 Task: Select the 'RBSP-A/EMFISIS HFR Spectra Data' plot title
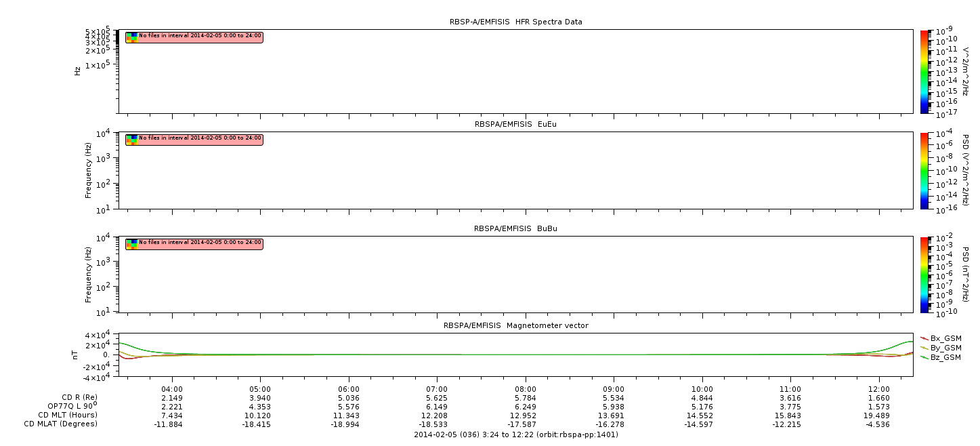[515, 22]
